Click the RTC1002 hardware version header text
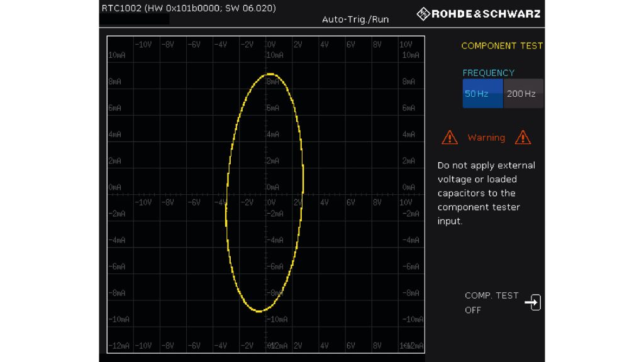The height and width of the screenshot is (362, 644). click(189, 8)
